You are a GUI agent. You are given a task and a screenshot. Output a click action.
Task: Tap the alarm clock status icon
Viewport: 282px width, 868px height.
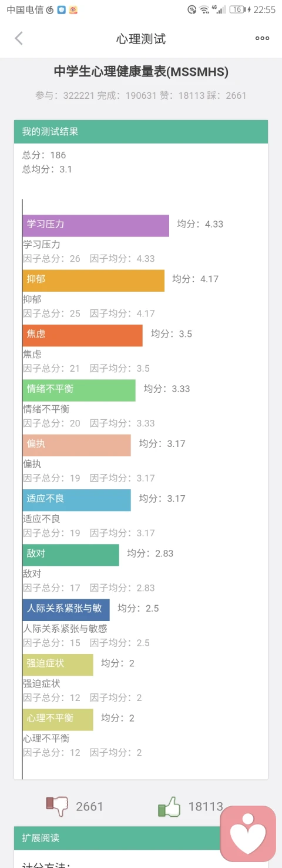pyautogui.click(x=192, y=9)
